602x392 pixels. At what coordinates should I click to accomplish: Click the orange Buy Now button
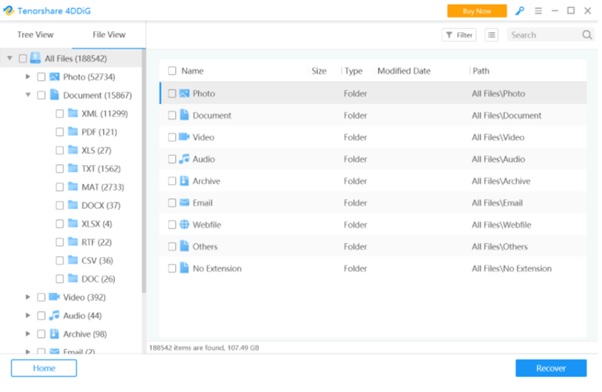477,11
